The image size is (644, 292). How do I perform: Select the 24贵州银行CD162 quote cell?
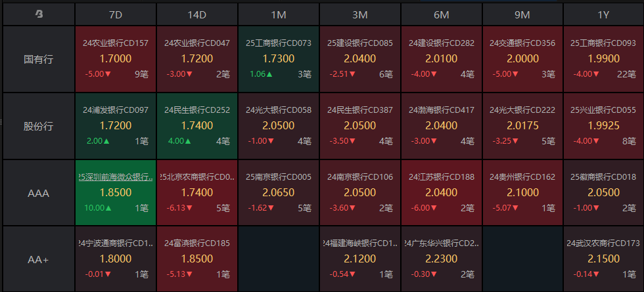522,194
